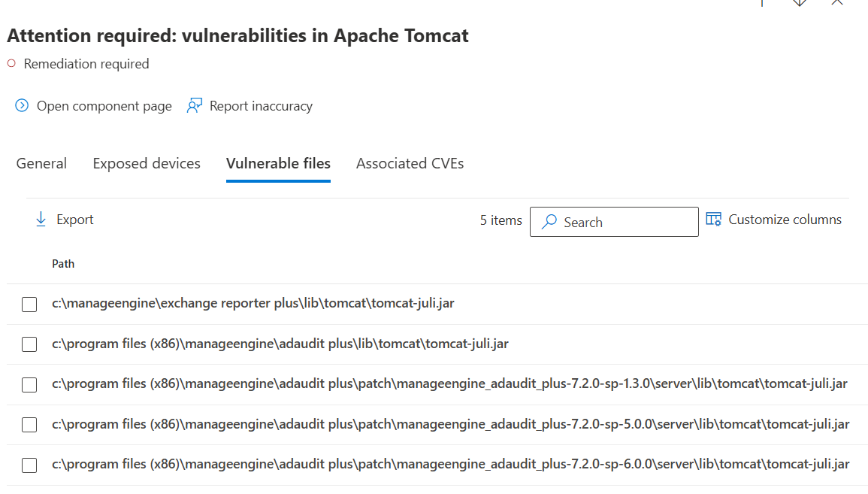Screen dimensions: 868x494
Task: Click the Customize columns table icon
Action: click(x=713, y=220)
